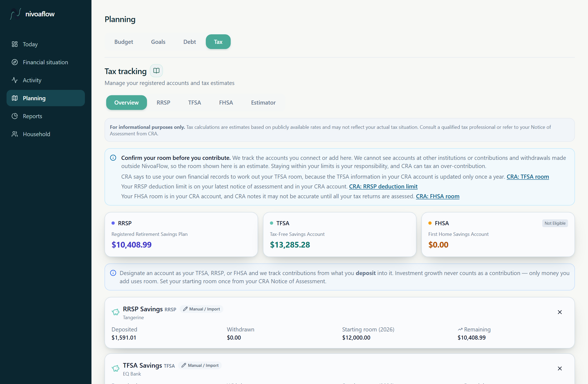This screenshot has width=588, height=384.
Task: Open CRA: RRSP deduction limit link
Action: pyautogui.click(x=383, y=186)
